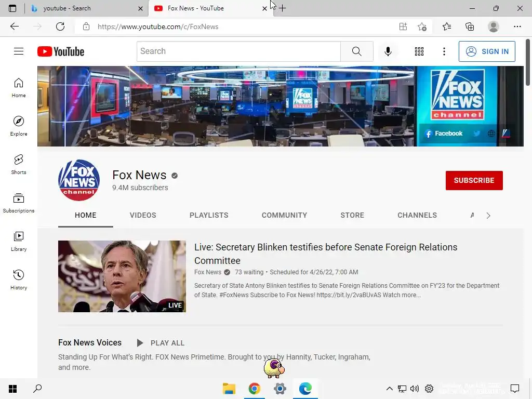The height and width of the screenshot is (399, 532).
Task: Click Fox News name under video title
Action: click(x=208, y=272)
